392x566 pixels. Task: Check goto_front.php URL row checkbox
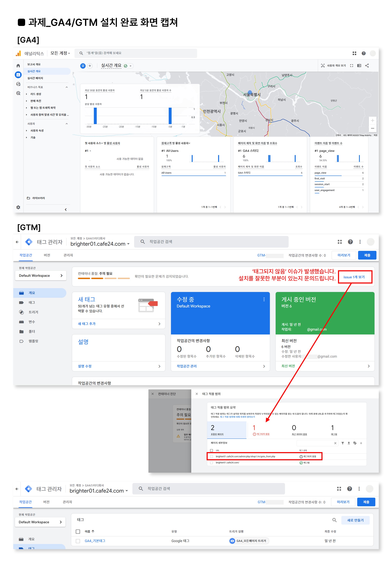212,456
